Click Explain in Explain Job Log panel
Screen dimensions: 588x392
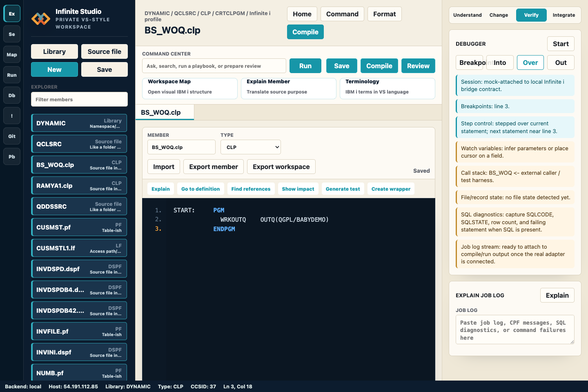click(x=557, y=295)
